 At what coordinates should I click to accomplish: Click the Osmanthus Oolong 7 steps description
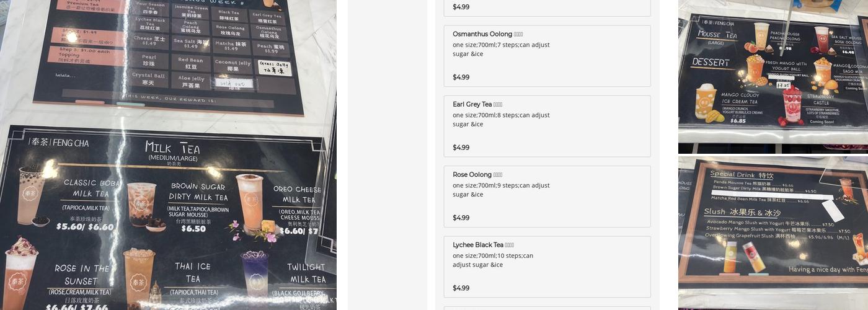501,49
